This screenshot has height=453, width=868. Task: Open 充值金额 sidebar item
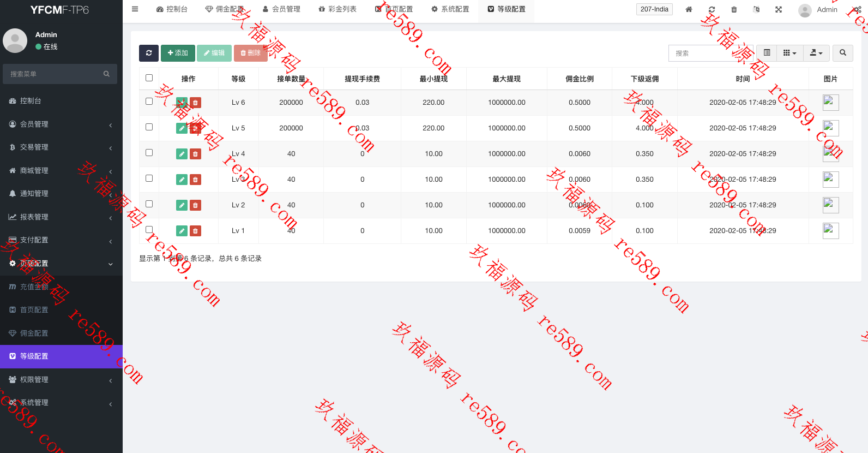click(x=61, y=287)
